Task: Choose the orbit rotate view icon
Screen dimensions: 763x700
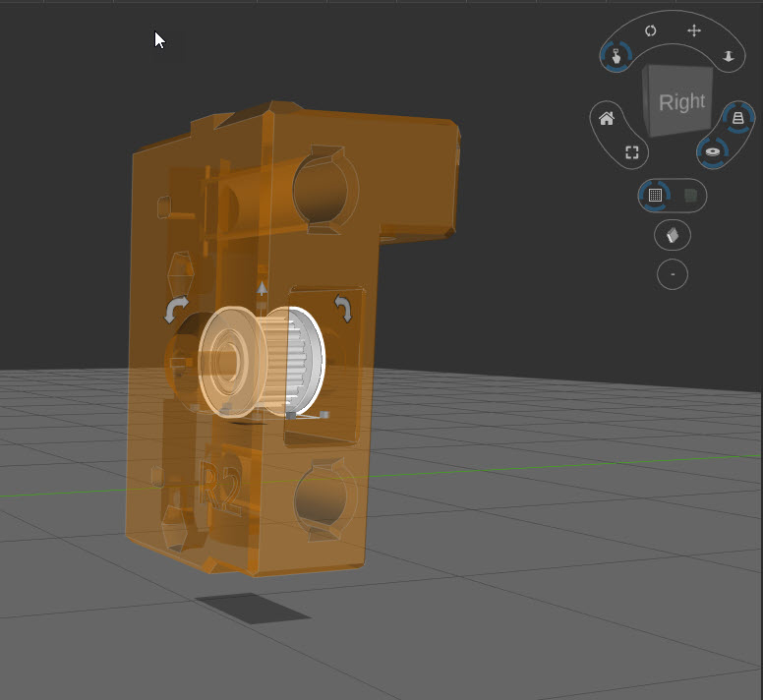Action: (651, 30)
